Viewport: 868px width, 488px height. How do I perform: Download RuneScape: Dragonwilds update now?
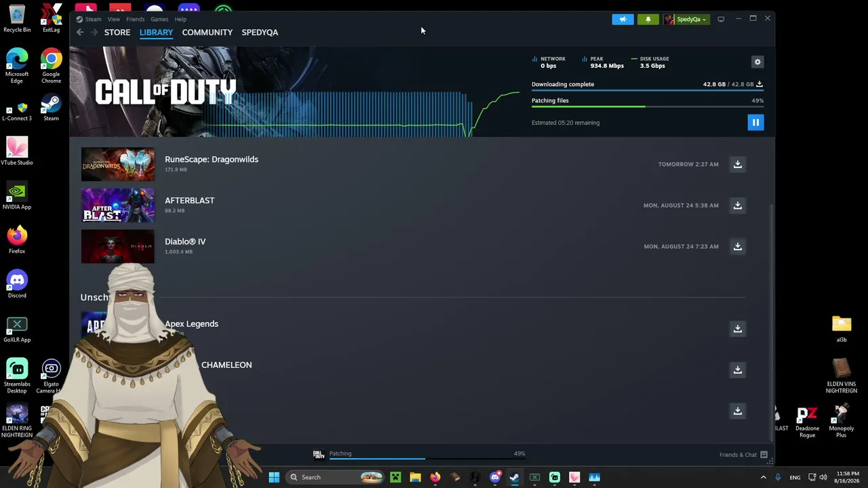coord(738,164)
